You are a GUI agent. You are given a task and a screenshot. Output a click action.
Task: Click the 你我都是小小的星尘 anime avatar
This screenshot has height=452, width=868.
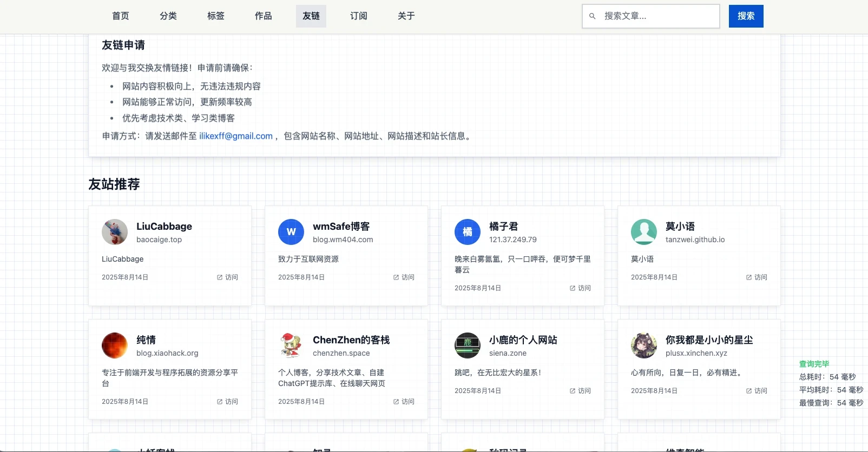pos(644,345)
